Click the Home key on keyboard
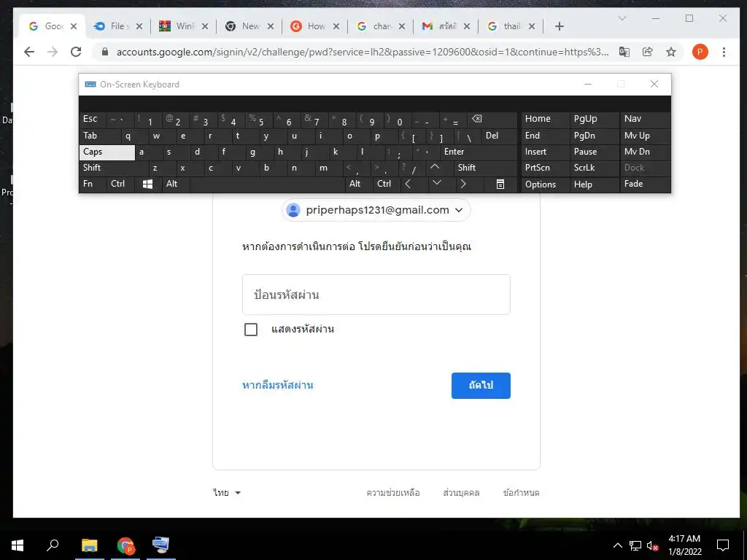 [545, 119]
